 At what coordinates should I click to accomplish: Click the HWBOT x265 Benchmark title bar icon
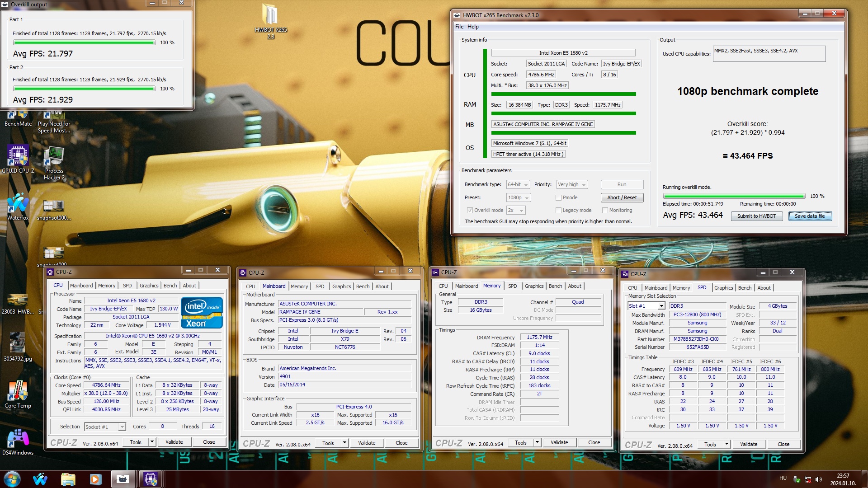coord(457,15)
